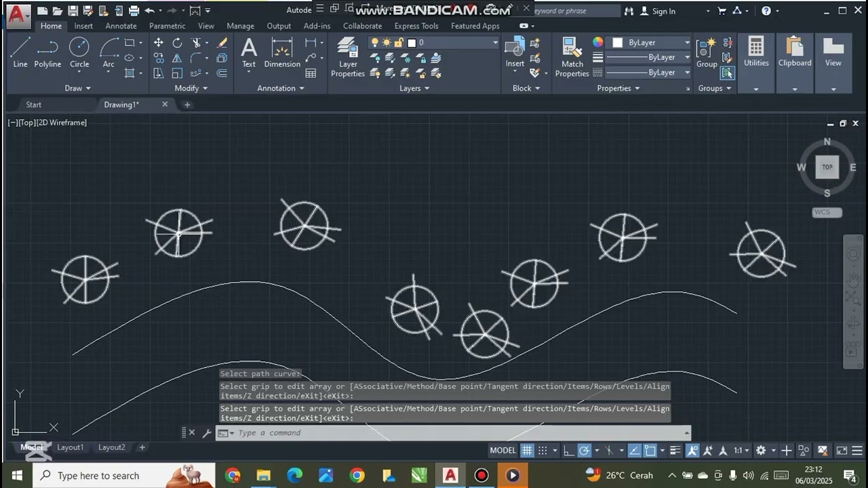Image resolution: width=868 pixels, height=488 pixels.
Task: Click the Sign In button
Action: click(x=658, y=11)
